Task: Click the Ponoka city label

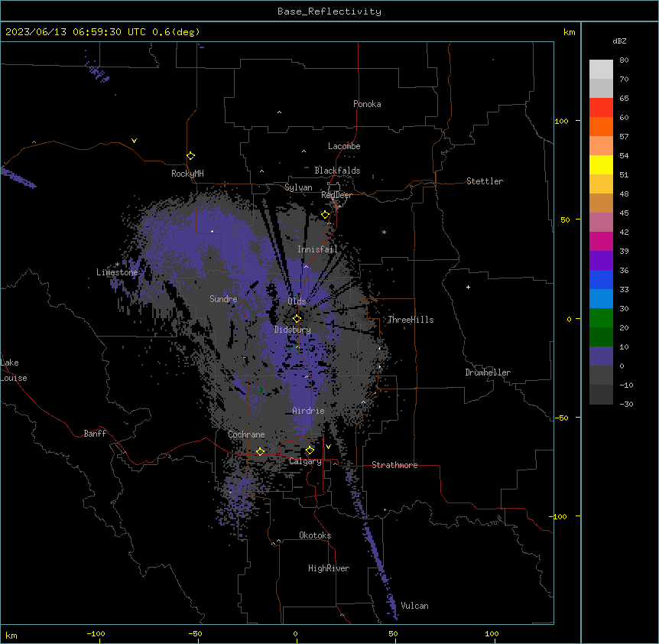Action: [x=367, y=104]
